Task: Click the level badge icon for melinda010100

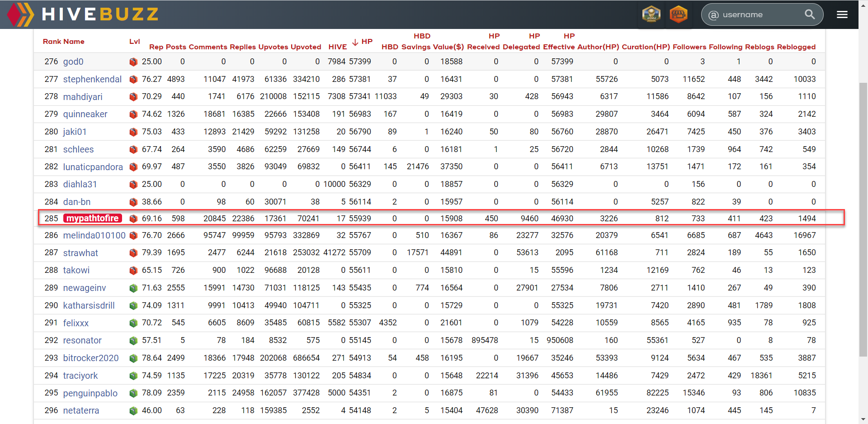Action: click(x=133, y=235)
